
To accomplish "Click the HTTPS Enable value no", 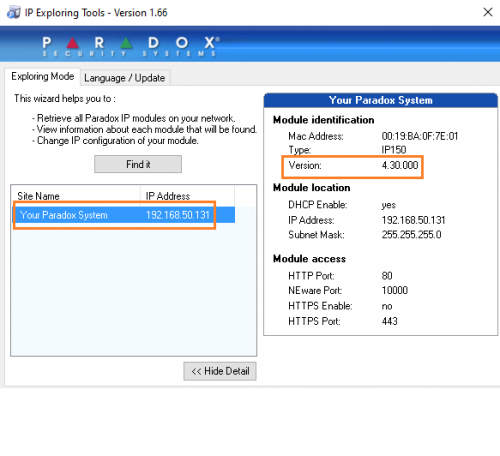I will tap(387, 306).
